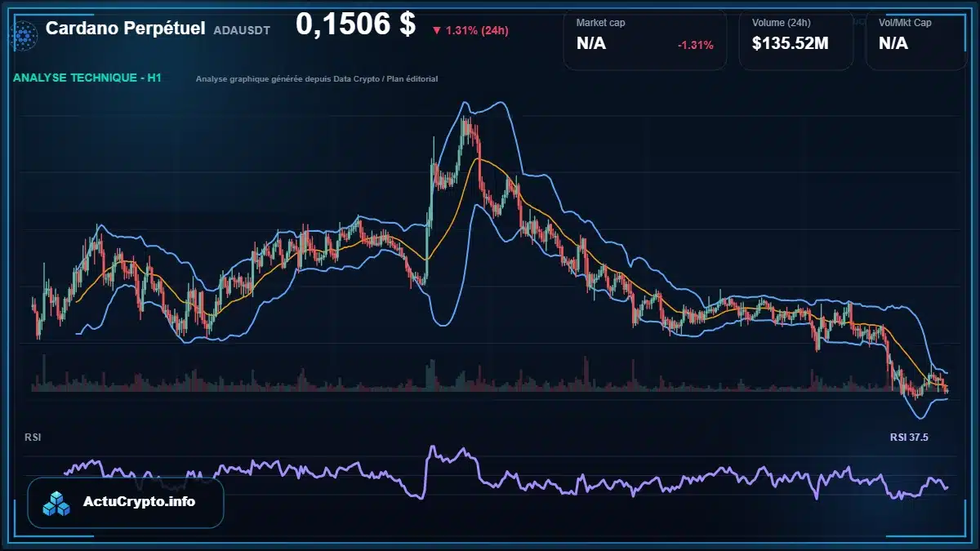Viewport: 980px width, 551px height.
Task: Select the Market cap card
Action: point(645,39)
